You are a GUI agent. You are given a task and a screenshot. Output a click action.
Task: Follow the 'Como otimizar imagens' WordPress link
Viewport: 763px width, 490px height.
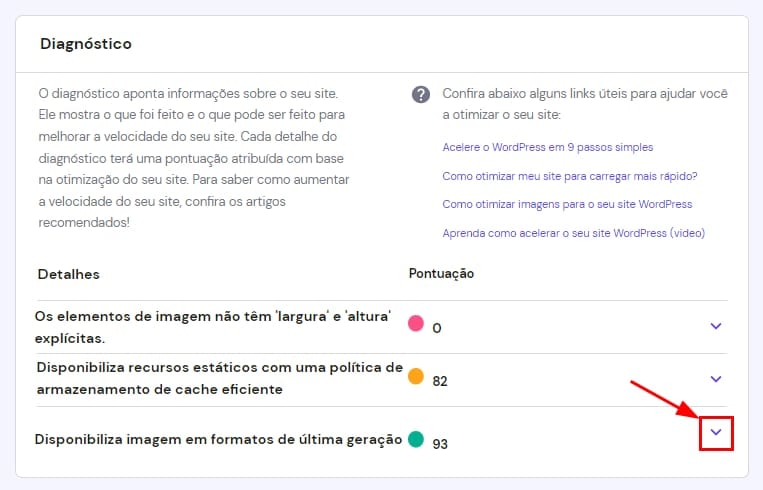click(x=567, y=204)
